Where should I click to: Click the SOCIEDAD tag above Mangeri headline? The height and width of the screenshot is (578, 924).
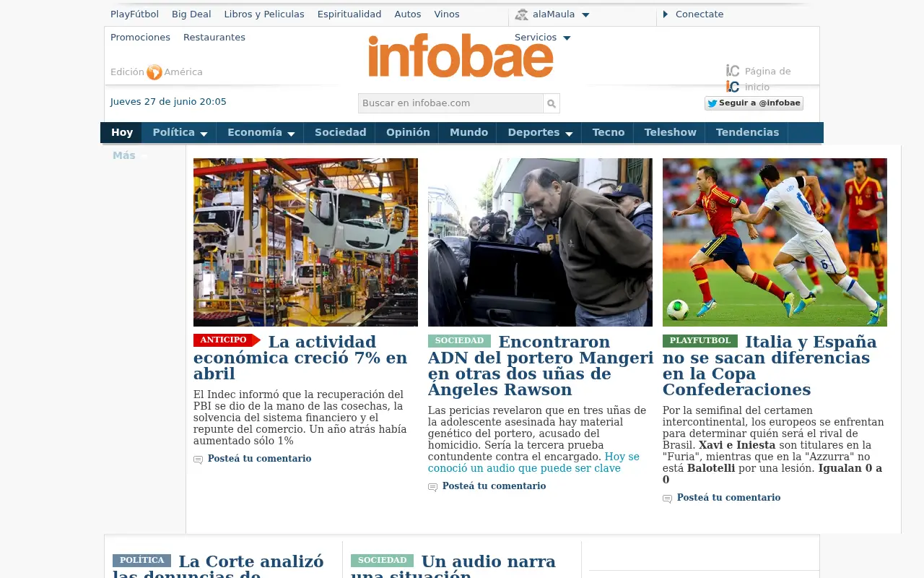pos(459,341)
